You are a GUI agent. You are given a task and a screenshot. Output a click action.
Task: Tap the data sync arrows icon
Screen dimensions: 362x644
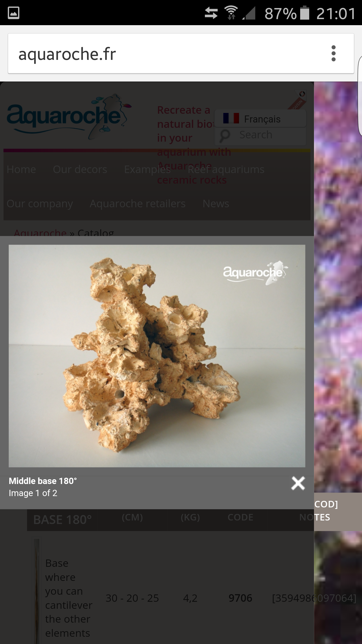point(211,13)
